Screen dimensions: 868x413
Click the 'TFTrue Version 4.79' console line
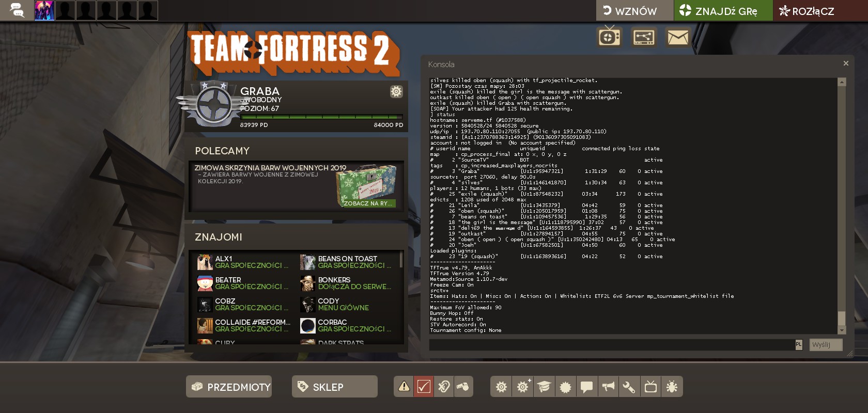pyautogui.click(x=459, y=274)
